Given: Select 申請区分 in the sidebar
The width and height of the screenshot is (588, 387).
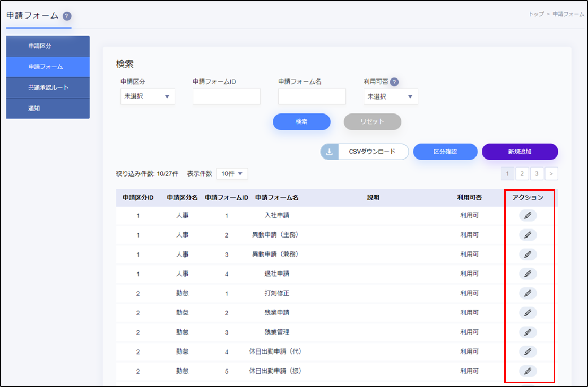Looking at the screenshot, I should pos(48,46).
